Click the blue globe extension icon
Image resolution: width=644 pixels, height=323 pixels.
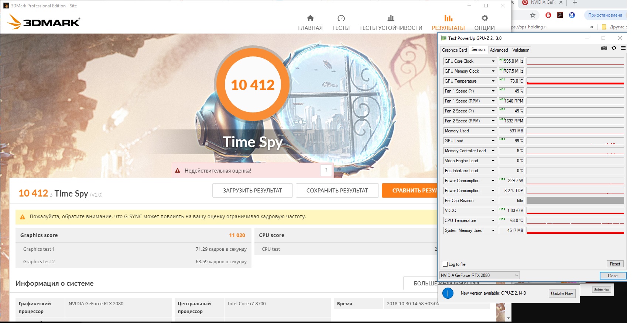[x=572, y=15]
